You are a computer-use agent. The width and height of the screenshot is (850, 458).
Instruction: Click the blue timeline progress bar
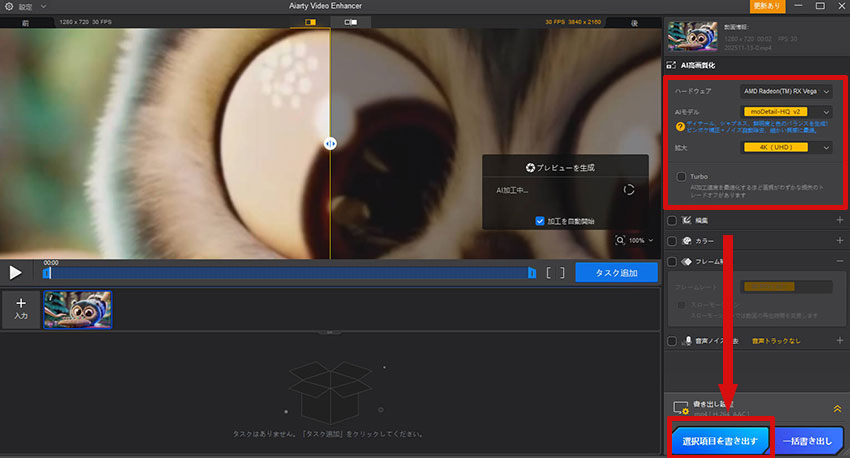289,273
